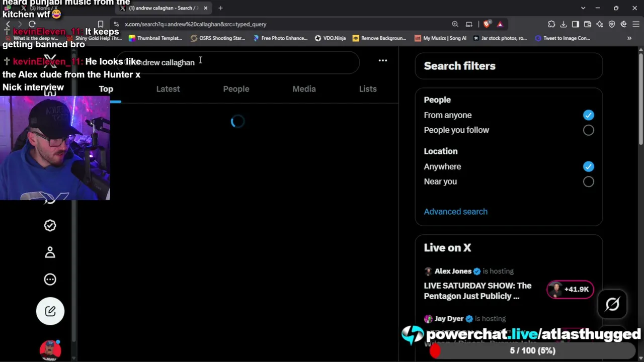Viewport: 644px width, 362px height.
Task: Switch to the Top search tab
Action: pyautogui.click(x=106, y=89)
